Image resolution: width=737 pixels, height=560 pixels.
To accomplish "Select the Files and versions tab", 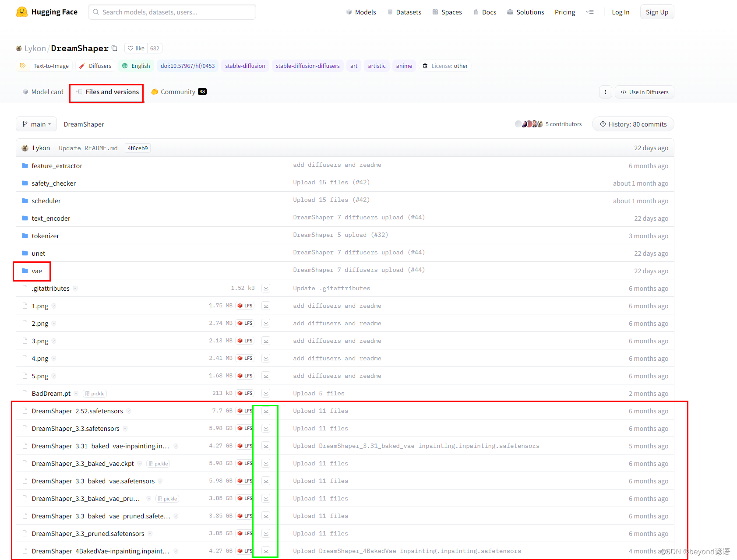I will pyautogui.click(x=107, y=92).
